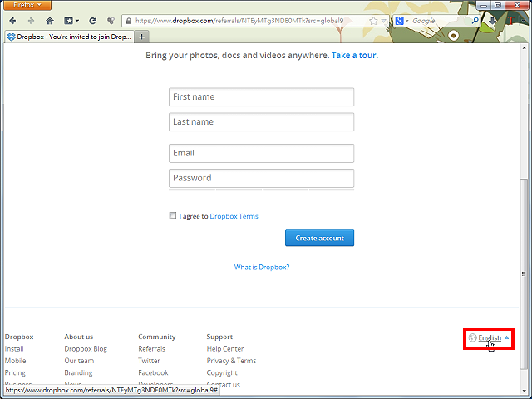Open the Twitter footer link

click(149, 361)
